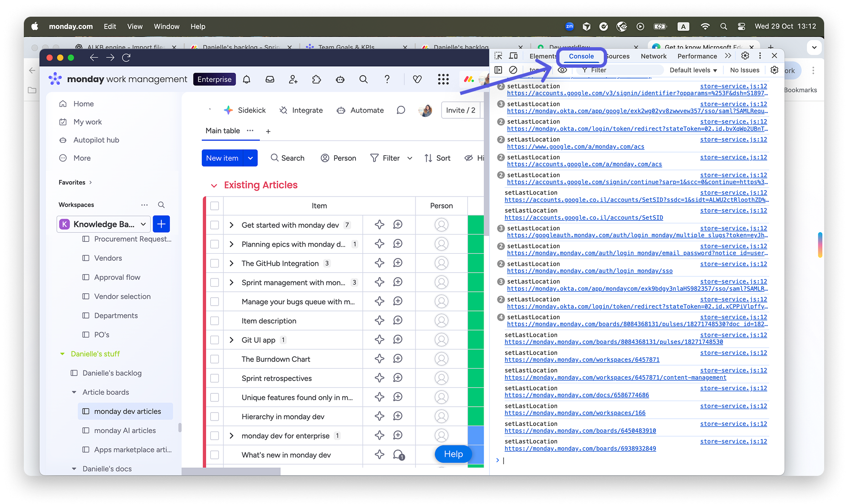
Task: Click the console Filter input field
Action: (x=620, y=70)
